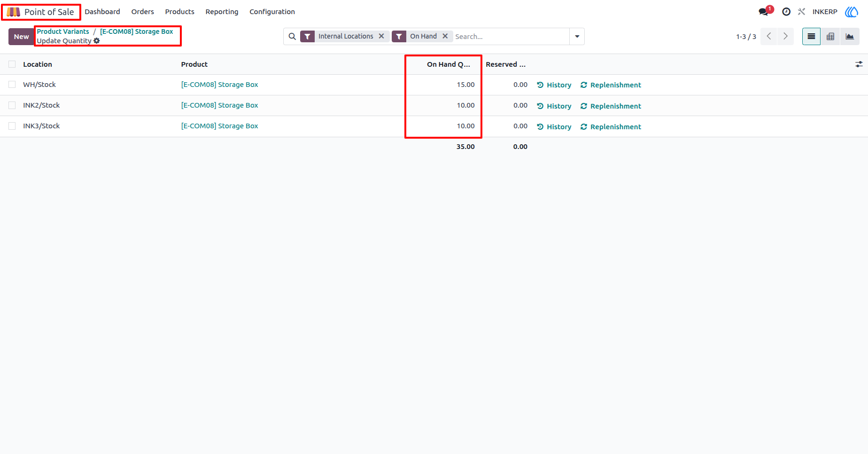Viewport: 868px width, 454px height.
Task: Open the Products menu
Action: 180,12
